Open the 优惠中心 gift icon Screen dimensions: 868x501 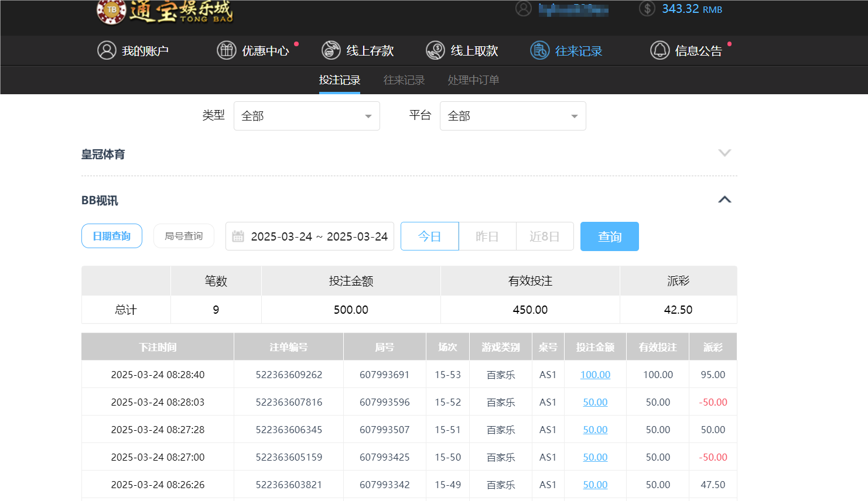tap(227, 50)
